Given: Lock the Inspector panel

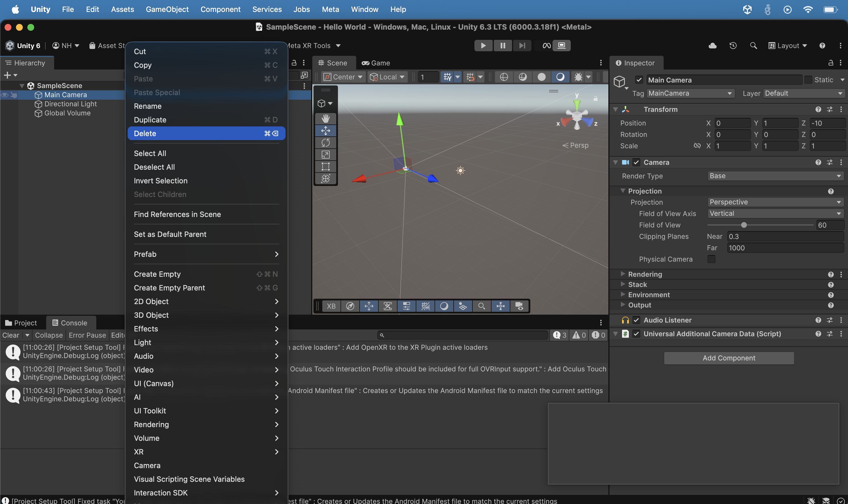Looking at the screenshot, I should tap(831, 63).
